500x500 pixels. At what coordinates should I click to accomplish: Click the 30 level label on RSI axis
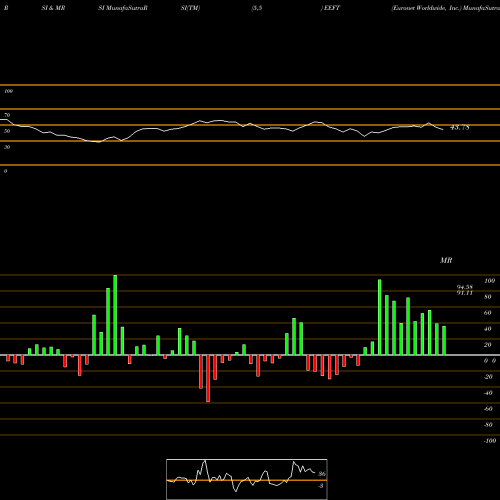7,147
